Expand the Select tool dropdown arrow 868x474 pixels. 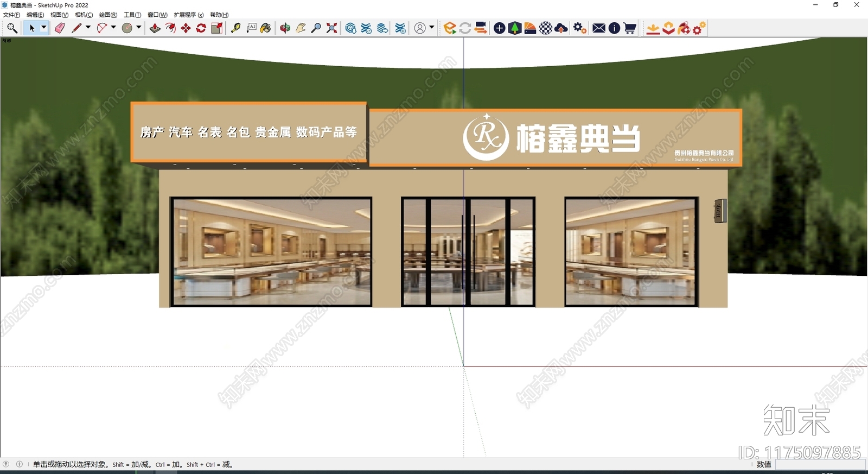click(x=44, y=27)
